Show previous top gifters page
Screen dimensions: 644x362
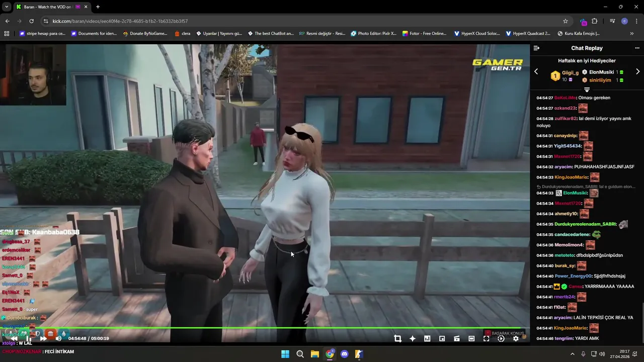pyautogui.click(x=536, y=72)
